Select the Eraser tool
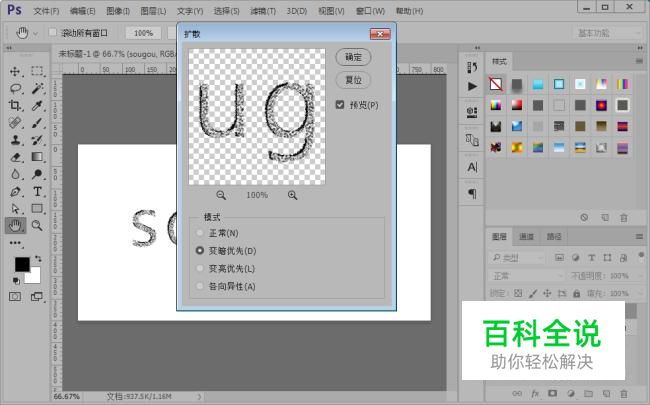The height and width of the screenshot is (405, 650). pyautogui.click(x=15, y=157)
